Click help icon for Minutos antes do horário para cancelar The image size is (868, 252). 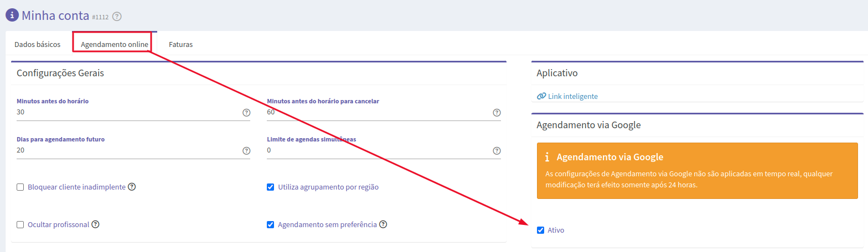coord(497,113)
